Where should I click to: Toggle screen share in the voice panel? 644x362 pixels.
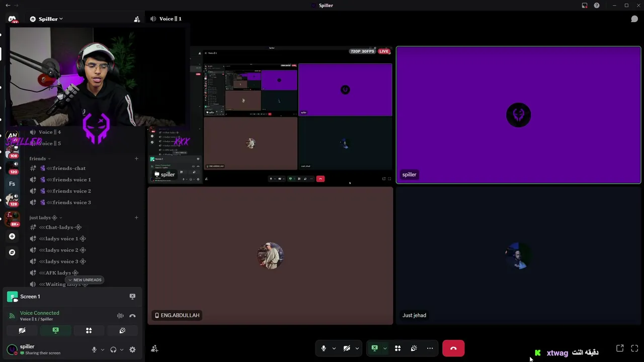click(55, 330)
